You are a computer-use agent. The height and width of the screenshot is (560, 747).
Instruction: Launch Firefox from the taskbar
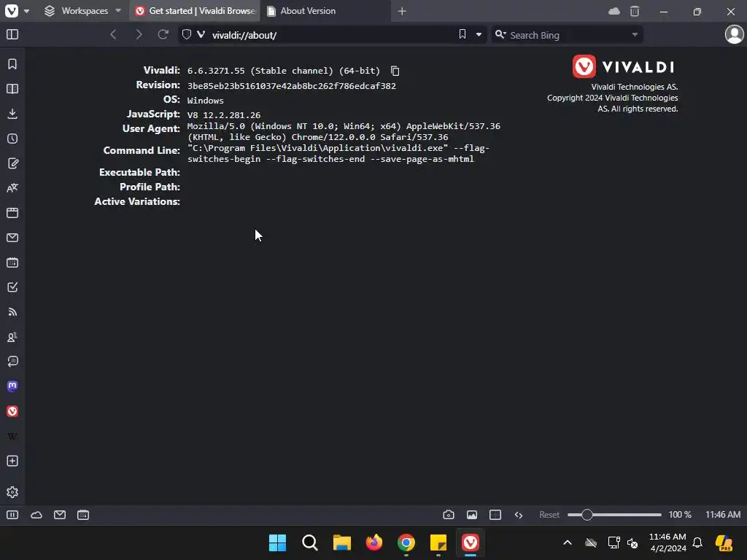click(374, 542)
